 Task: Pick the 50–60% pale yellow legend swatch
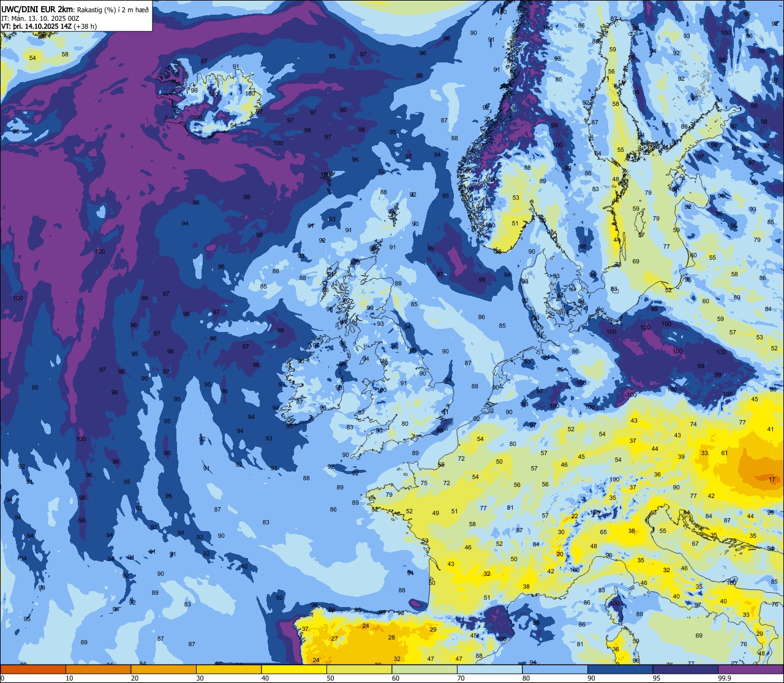(x=359, y=670)
